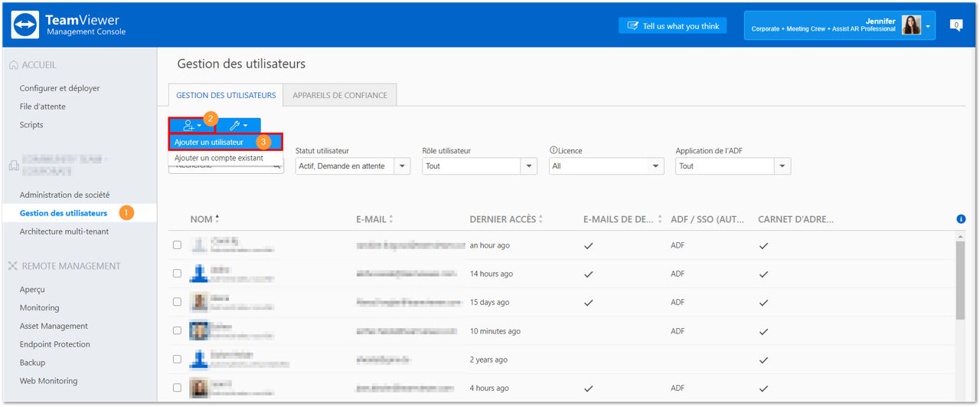Sort by DERNIER ACCÈS column arrows
Screen dimensions: 980x407
click(541, 219)
